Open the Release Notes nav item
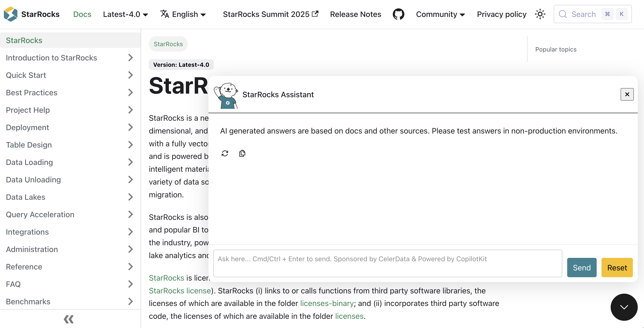 tap(355, 14)
